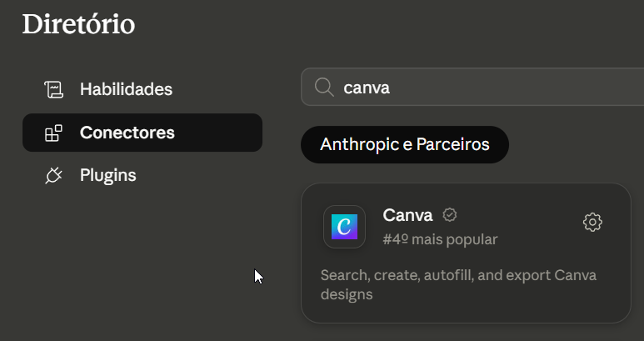Click the search magnifier icon

[x=324, y=88]
